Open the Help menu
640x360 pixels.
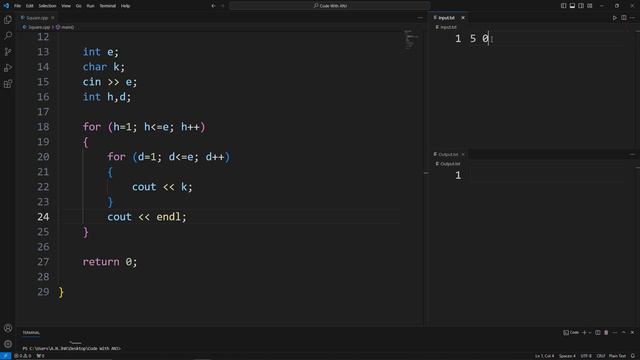coord(125,6)
